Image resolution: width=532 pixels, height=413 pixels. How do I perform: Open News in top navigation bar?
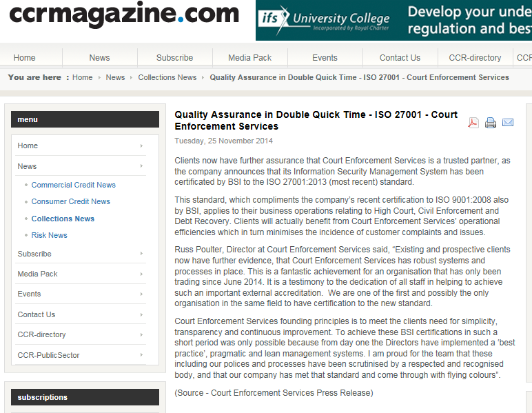coord(100,58)
